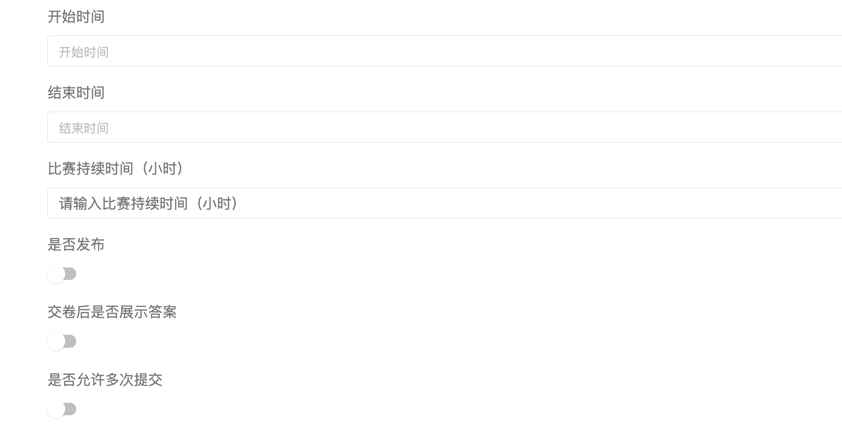Enable the 交卷后是否展示答案 switch
The image size is (842, 428).
(x=62, y=342)
